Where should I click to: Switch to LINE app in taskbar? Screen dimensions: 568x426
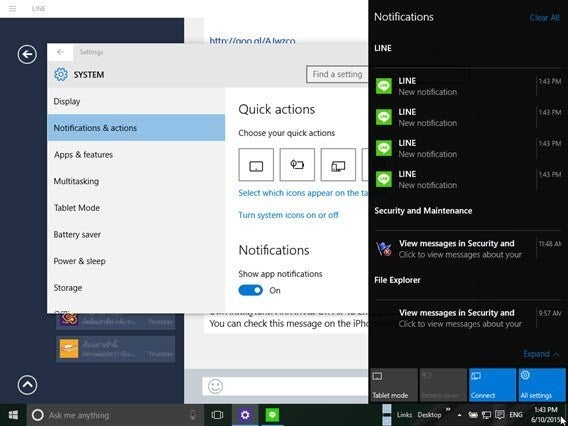click(x=272, y=415)
